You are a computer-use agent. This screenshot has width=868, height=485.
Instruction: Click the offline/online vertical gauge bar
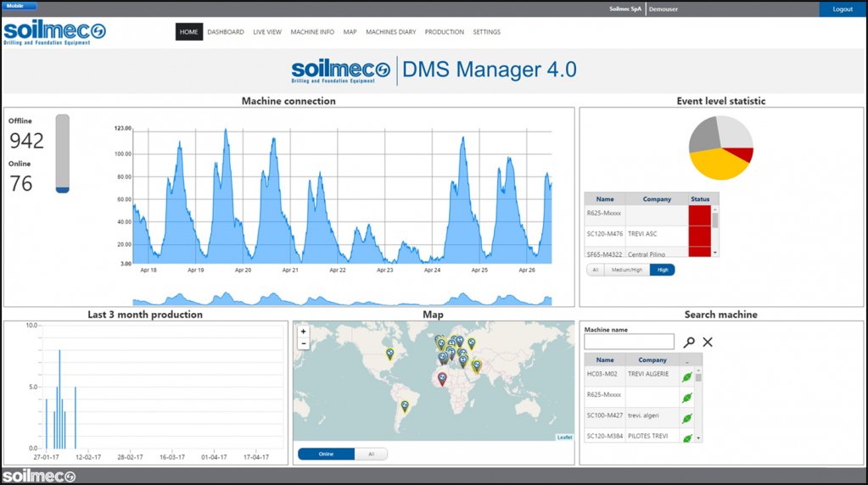[63, 153]
